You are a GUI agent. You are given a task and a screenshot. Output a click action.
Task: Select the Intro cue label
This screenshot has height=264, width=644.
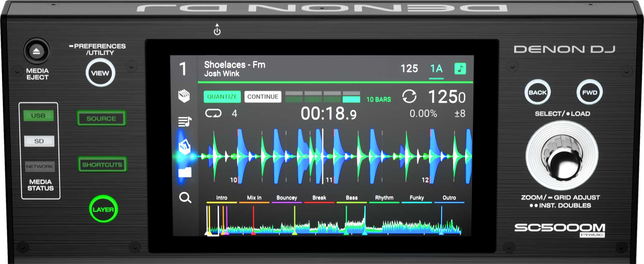221,198
